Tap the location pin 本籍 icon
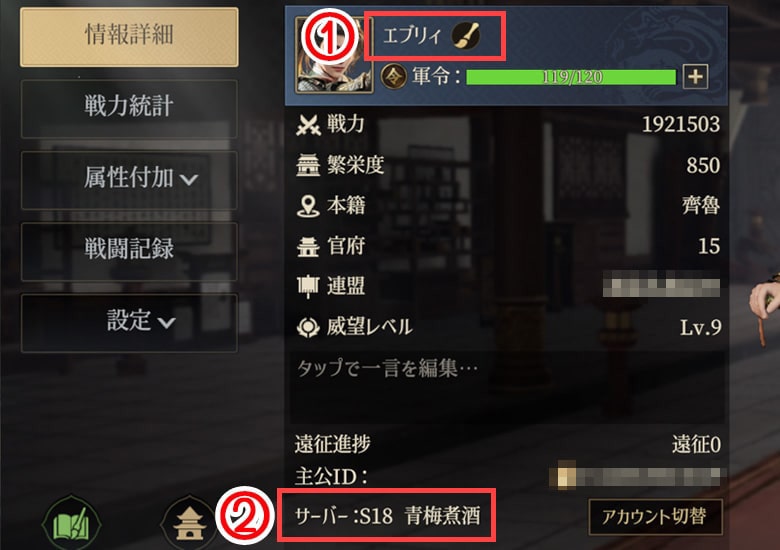Screen dimensions: 780x550 pos(308,206)
